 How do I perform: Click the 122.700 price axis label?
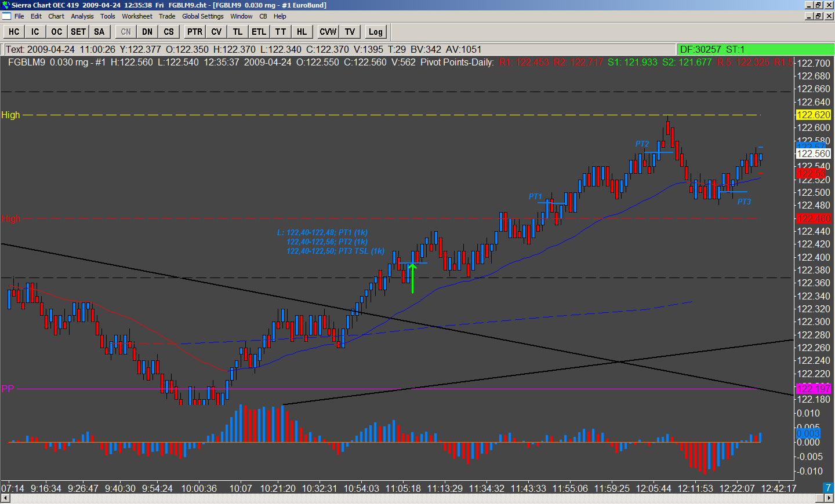[814, 63]
